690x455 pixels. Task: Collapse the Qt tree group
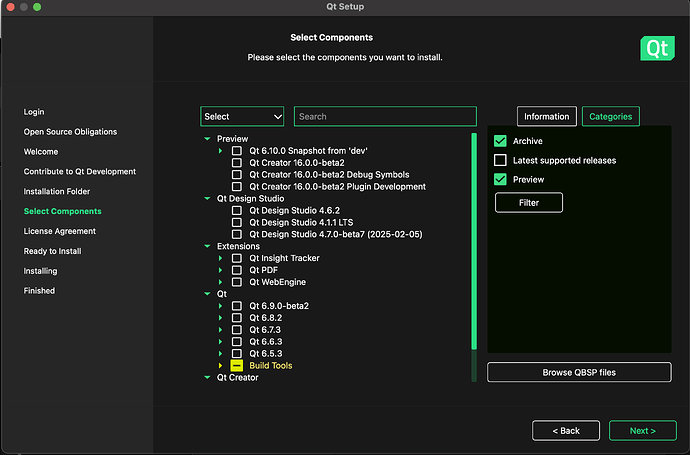207,294
